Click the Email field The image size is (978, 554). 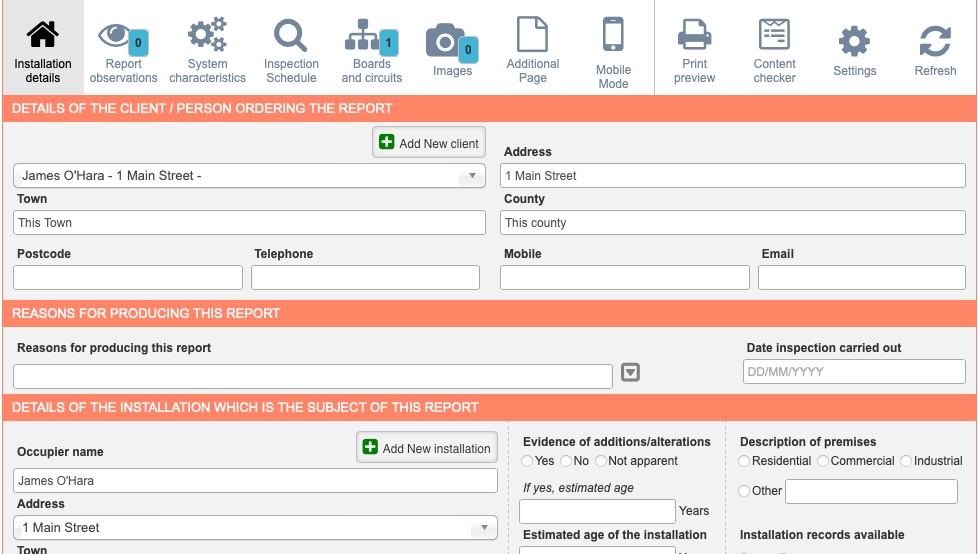coord(861,278)
